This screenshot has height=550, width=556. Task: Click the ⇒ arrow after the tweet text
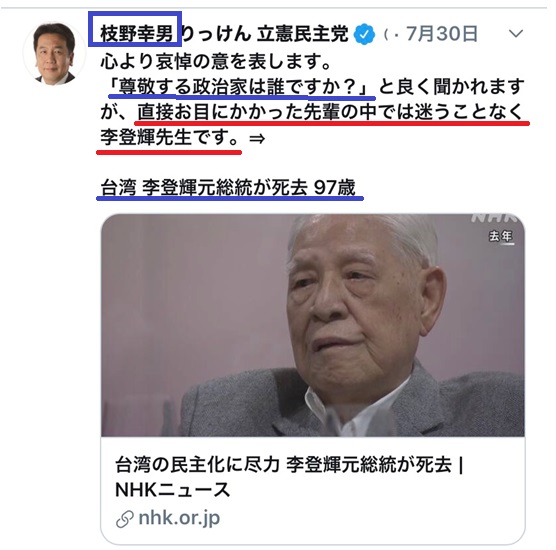coord(257,138)
